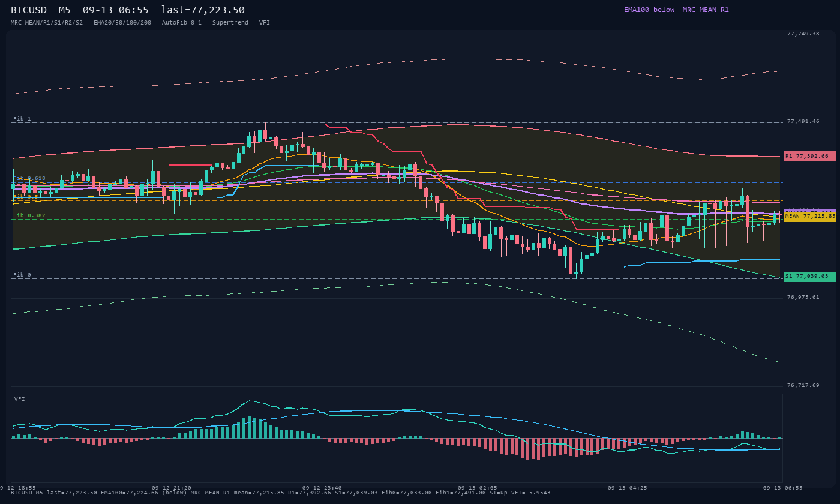The height and width of the screenshot is (504, 840).
Task: Click the green S1 77,039.03 price tag
Action: point(809,277)
